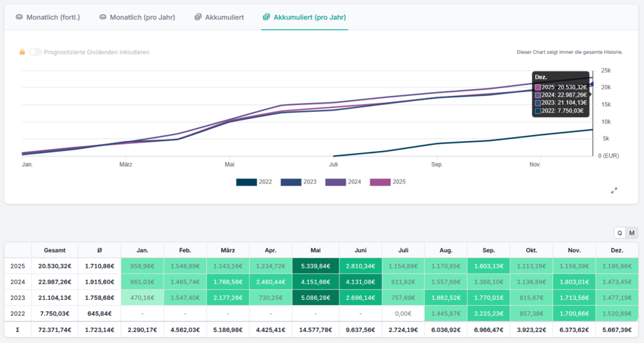Toggle the 2023 legend entry
644x343 pixels.
(290, 182)
